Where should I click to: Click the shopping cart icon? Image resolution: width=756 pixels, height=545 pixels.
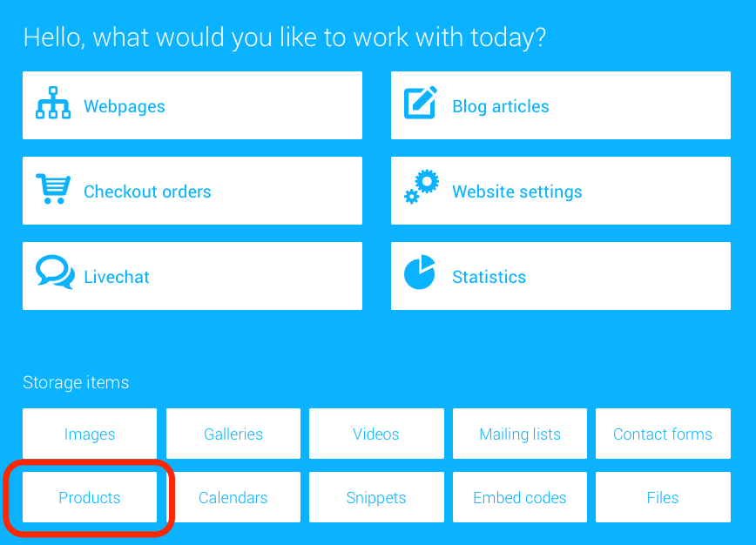53,188
